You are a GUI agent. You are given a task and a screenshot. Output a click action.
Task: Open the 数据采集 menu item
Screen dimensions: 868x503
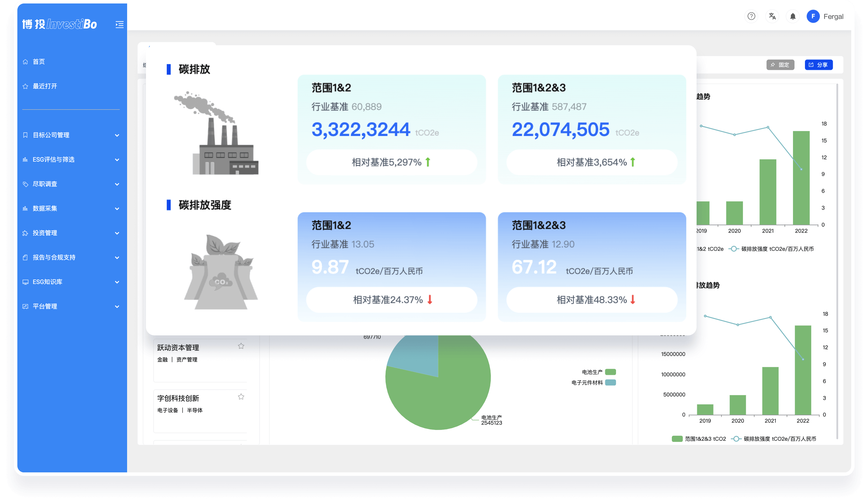pos(45,209)
